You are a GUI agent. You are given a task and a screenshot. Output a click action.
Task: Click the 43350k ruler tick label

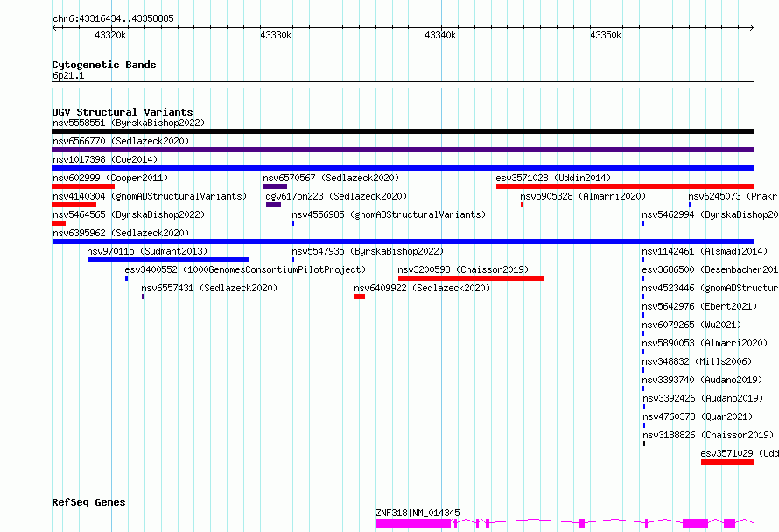606,35
